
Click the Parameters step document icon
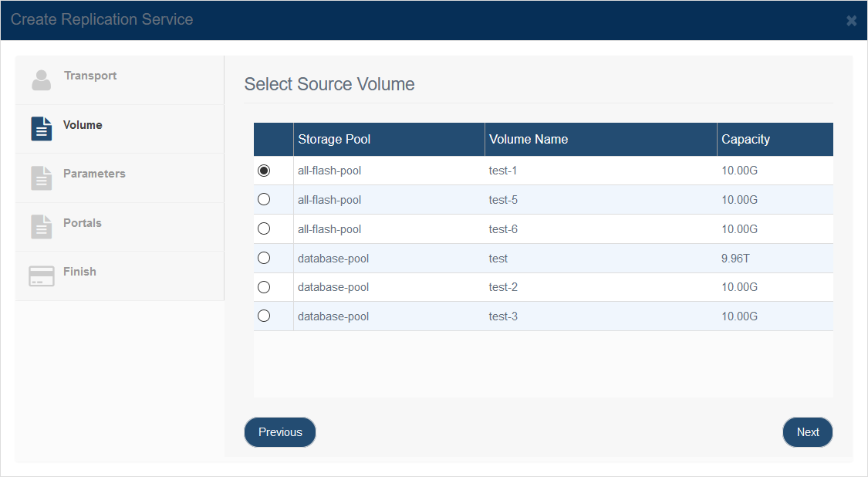pos(42,178)
